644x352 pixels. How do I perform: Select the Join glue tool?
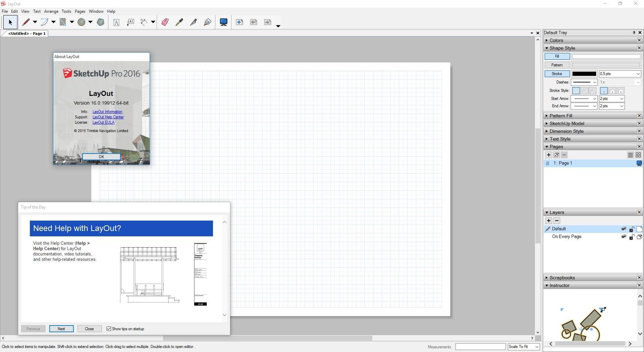click(208, 22)
